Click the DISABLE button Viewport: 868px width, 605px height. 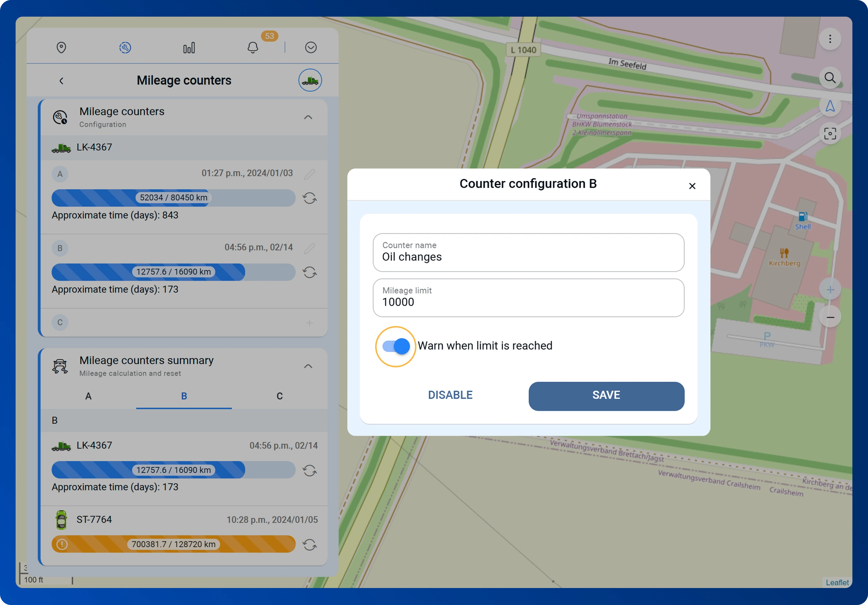point(450,395)
